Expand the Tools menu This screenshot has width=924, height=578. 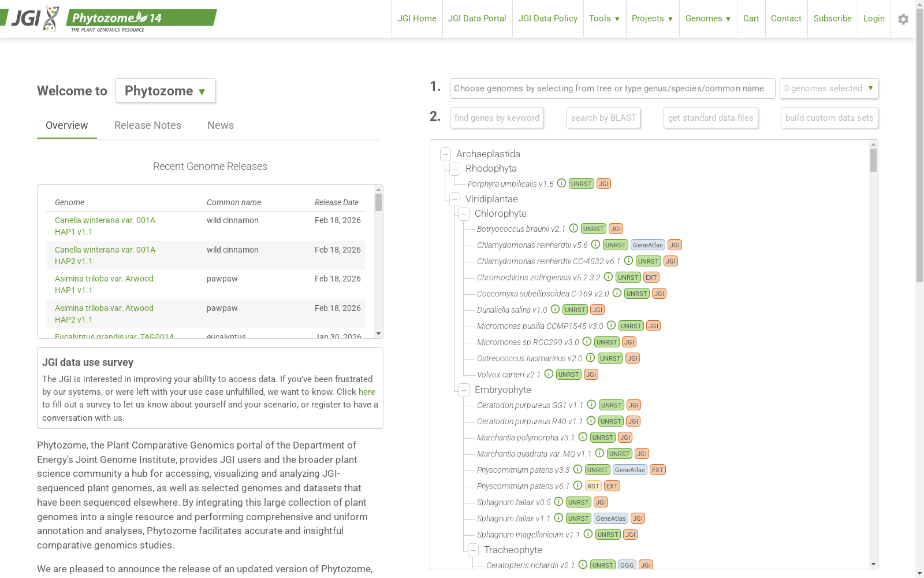coord(605,19)
